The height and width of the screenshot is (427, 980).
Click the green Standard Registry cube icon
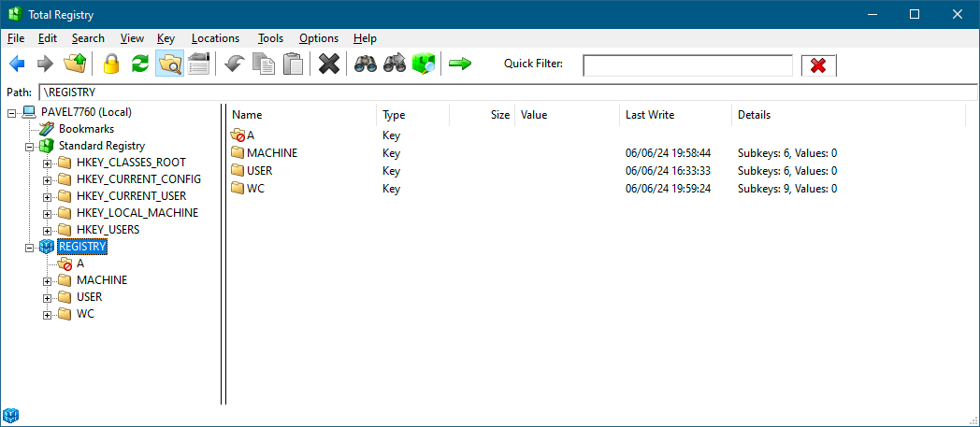pyautogui.click(x=47, y=146)
